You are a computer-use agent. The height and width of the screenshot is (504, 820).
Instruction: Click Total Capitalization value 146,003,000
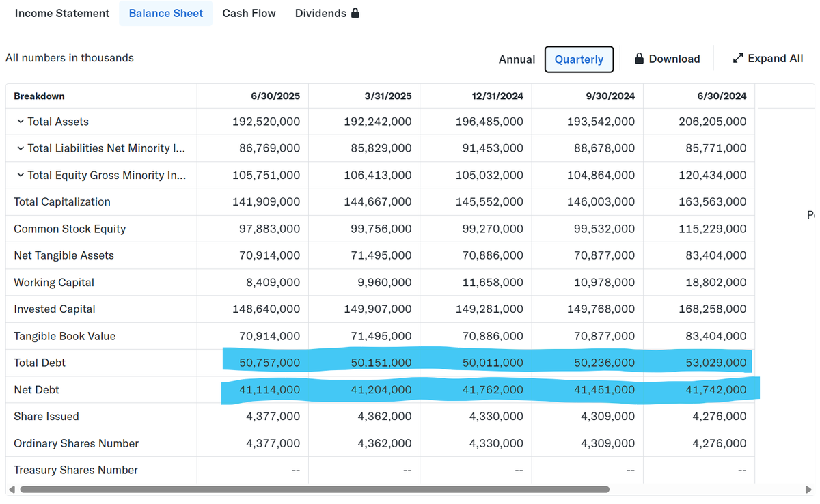point(601,202)
